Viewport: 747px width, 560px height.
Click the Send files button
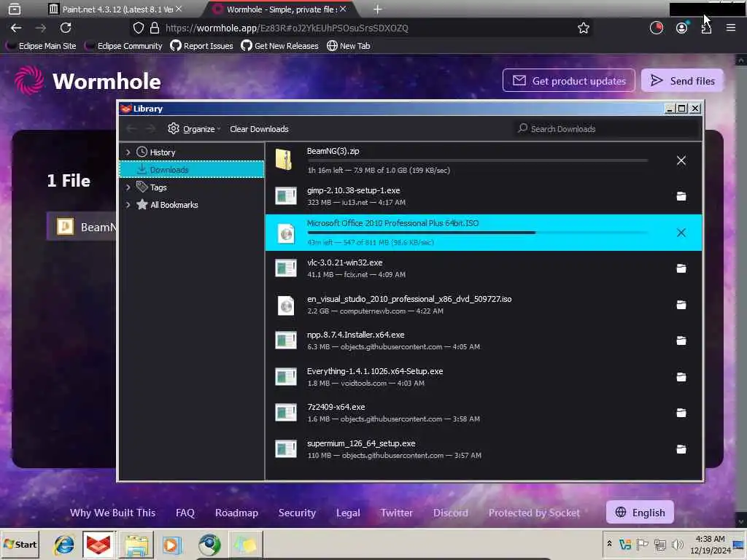click(x=682, y=80)
